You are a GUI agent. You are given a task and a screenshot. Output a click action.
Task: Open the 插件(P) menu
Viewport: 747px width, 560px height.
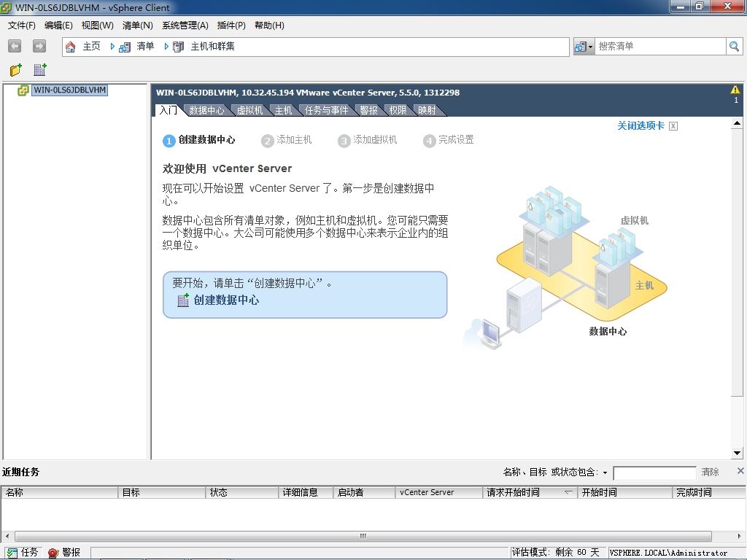[231, 26]
